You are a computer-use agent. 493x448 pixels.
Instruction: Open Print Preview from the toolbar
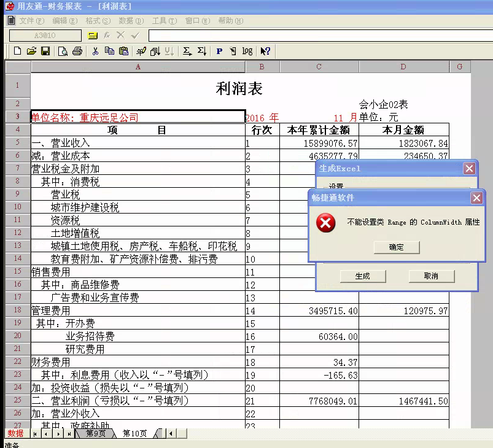pos(63,51)
